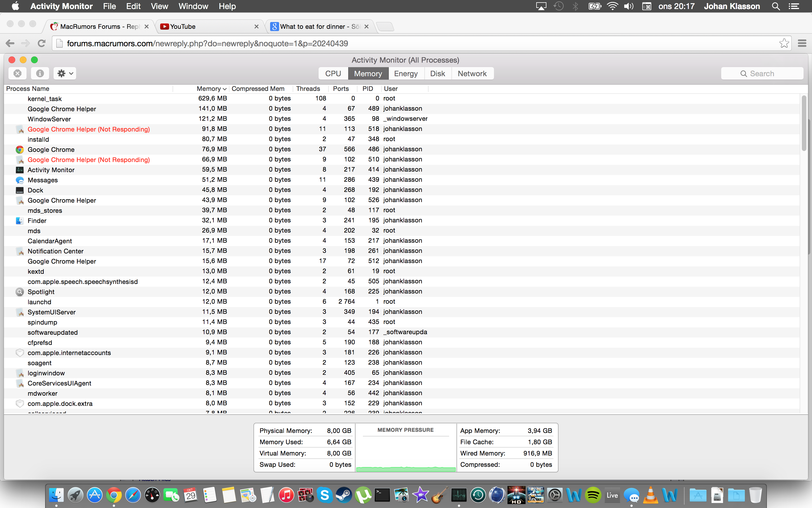The image size is (812, 508).
Task: Open Steam from the Dock
Action: click(344, 495)
